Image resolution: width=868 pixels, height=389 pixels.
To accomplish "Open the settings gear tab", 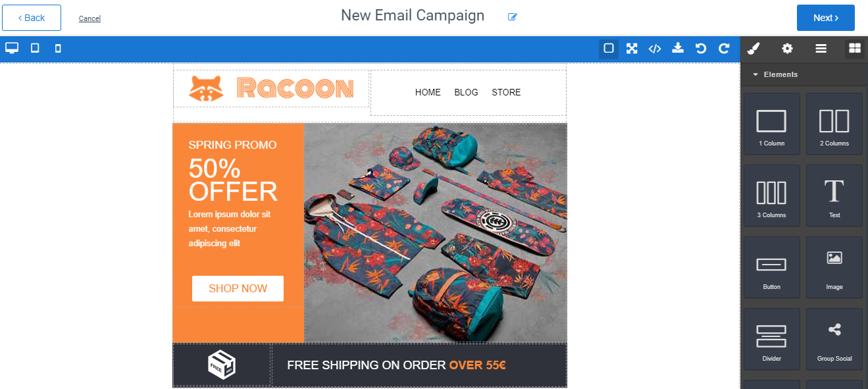I will click(x=787, y=48).
